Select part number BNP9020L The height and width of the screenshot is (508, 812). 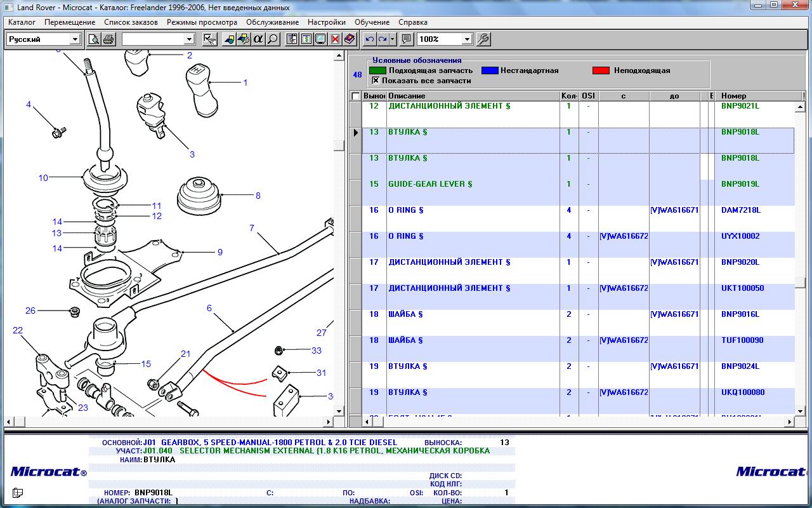(x=740, y=262)
